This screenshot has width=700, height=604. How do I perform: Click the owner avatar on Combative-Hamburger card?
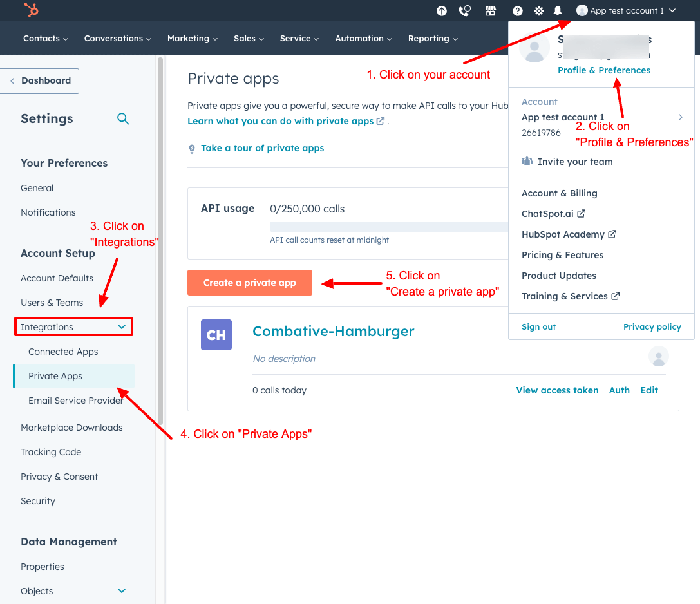[x=659, y=356]
